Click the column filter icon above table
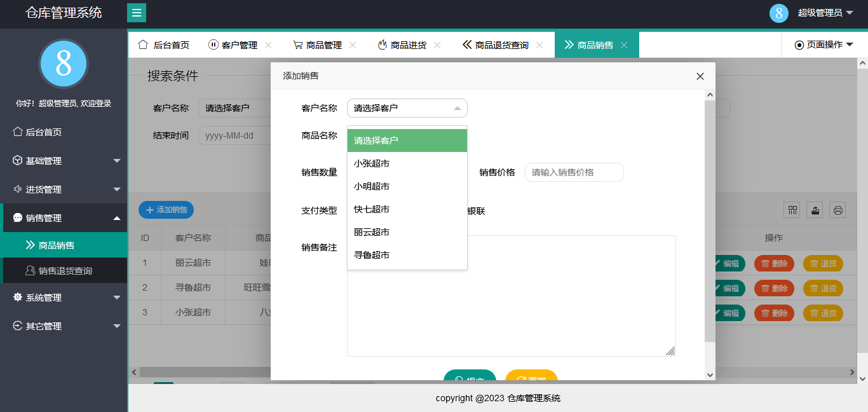The width and height of the screenshot is (868, 412). click(x=792, y=210)
